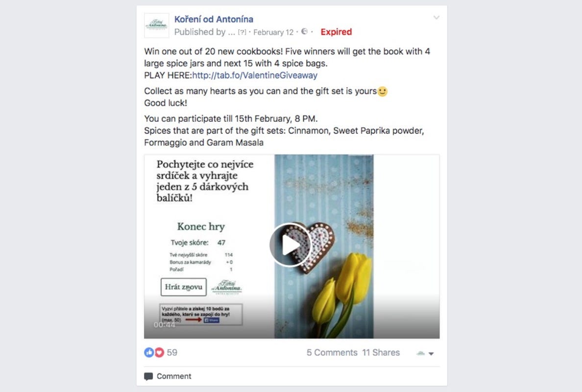The height and width of the screenshot is (392, 582).
Task: Click the Koření od Antonína page avatar
Action: point(157,25)
